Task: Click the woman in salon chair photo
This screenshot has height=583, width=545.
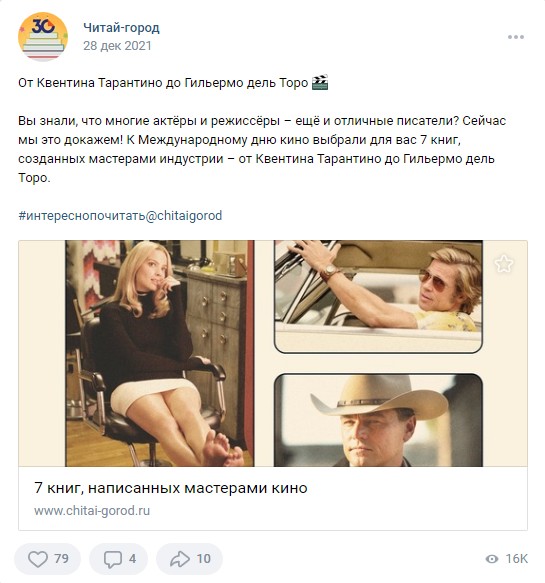Action: [x=160, y=353]
